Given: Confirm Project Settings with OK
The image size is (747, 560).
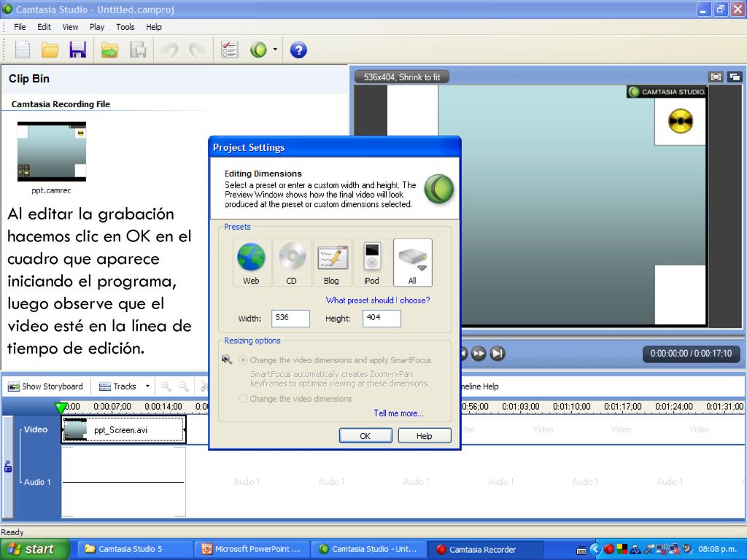Looking at the screenshot, I should 365,436.
